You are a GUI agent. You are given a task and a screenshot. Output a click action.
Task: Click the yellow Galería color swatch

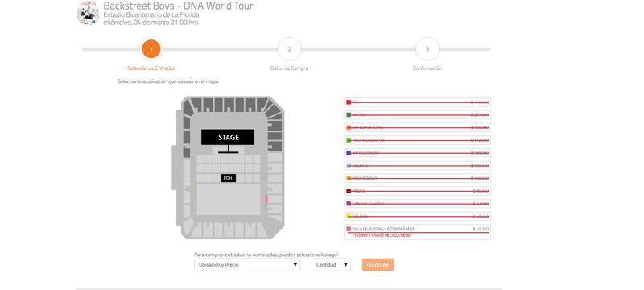click(x=349, y=216)
